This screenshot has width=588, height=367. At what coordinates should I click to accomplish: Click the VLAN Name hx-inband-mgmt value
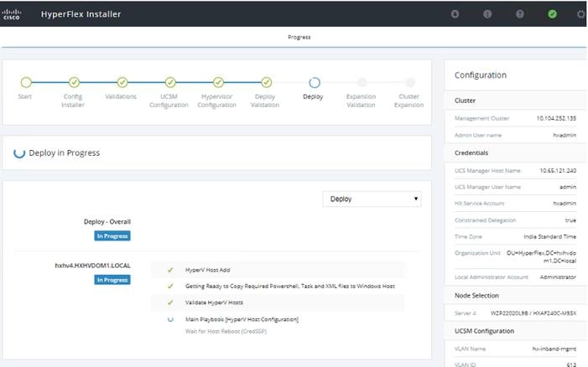554,349
